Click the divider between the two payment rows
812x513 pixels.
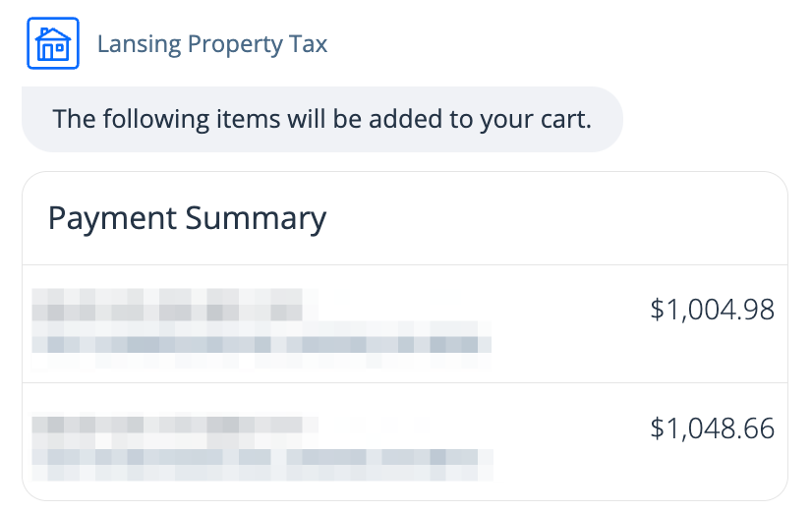405,382
